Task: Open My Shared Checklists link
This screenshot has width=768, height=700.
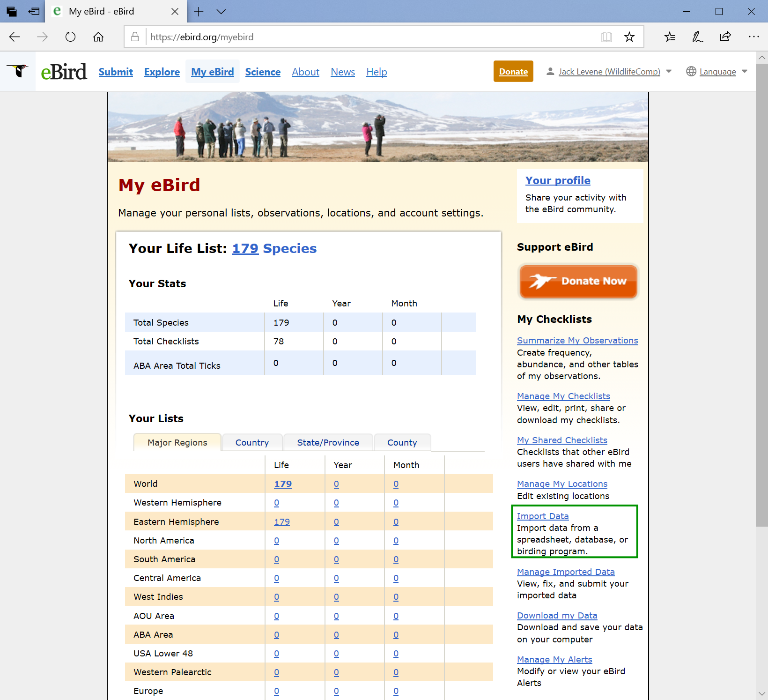Action: tap(562, 440)
